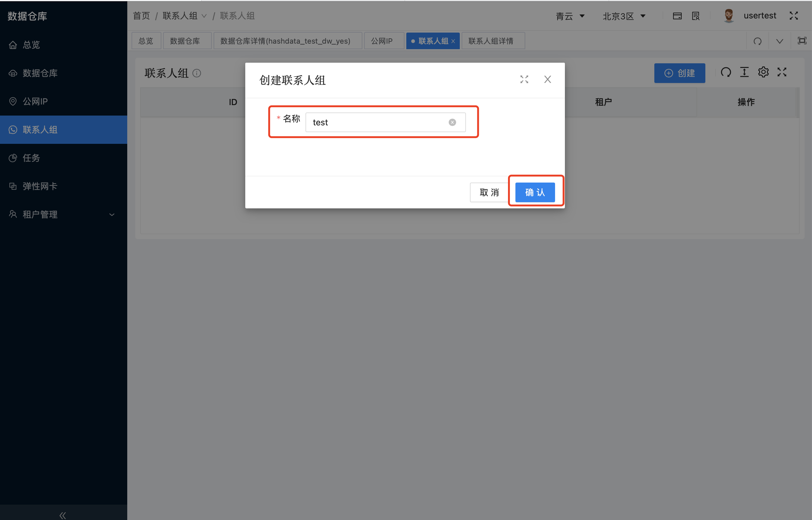
Task: Toggle the create dialog to fullscreen
Action: pyautogui.click(x=524, y=80)
